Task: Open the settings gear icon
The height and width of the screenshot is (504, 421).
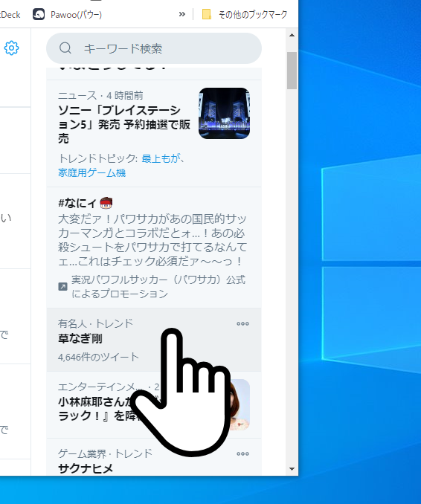Action: (x=12, y=48)
